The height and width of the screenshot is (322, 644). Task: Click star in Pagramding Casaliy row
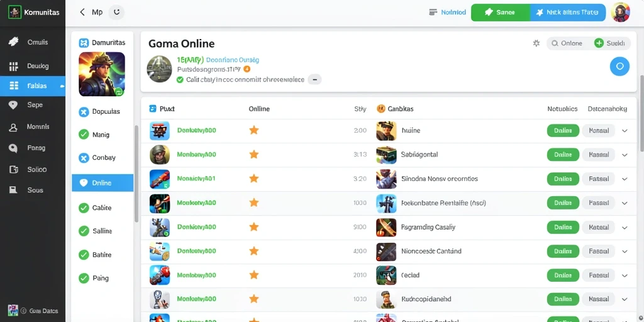[254, 226]
